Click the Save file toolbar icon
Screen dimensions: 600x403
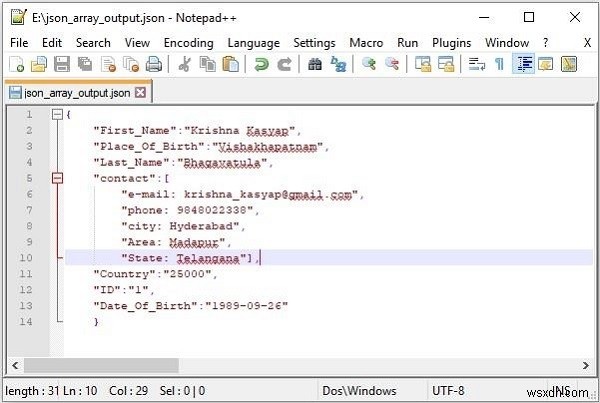tap(62, 64)
